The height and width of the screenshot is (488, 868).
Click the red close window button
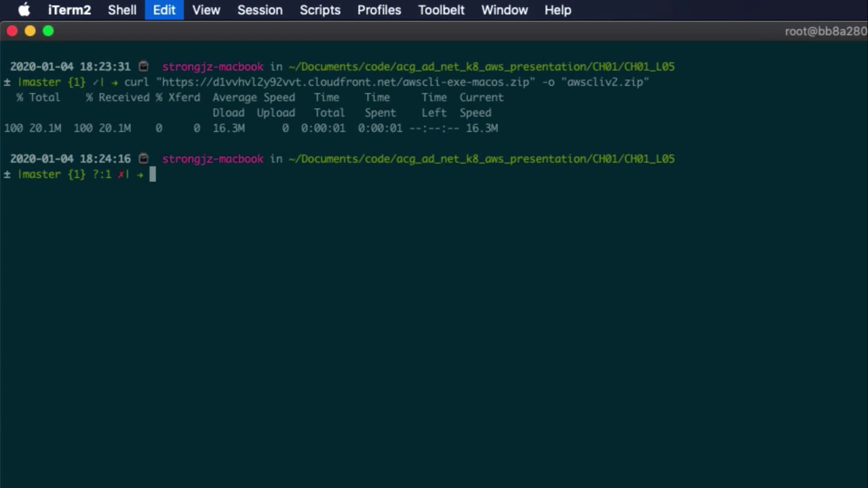tap(12, 31)
